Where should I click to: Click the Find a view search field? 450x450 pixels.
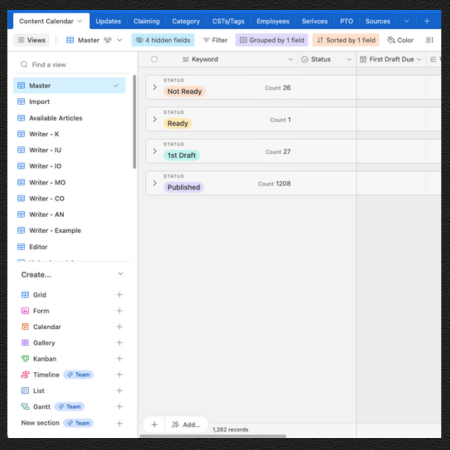click(x=73, y=64)
